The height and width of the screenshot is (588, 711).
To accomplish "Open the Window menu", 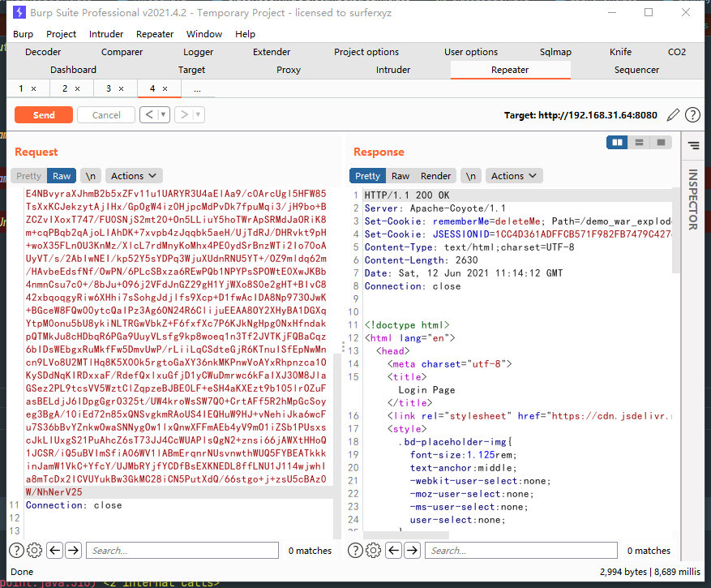I will (x=204, y=34).
